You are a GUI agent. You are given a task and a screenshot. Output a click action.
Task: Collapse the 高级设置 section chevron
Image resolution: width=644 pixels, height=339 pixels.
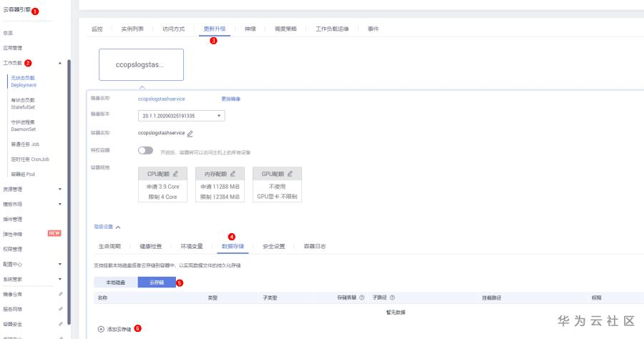(118, 227)
